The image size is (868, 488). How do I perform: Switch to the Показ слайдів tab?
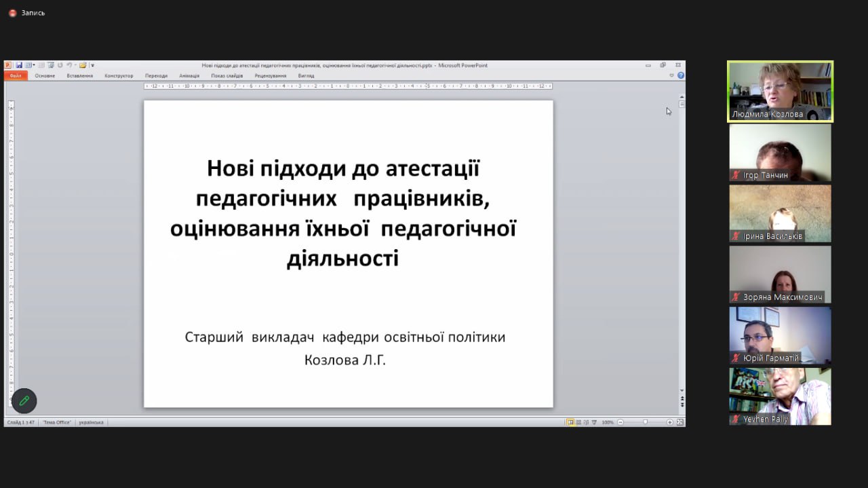pyautogui.click(x=226, y=75)
